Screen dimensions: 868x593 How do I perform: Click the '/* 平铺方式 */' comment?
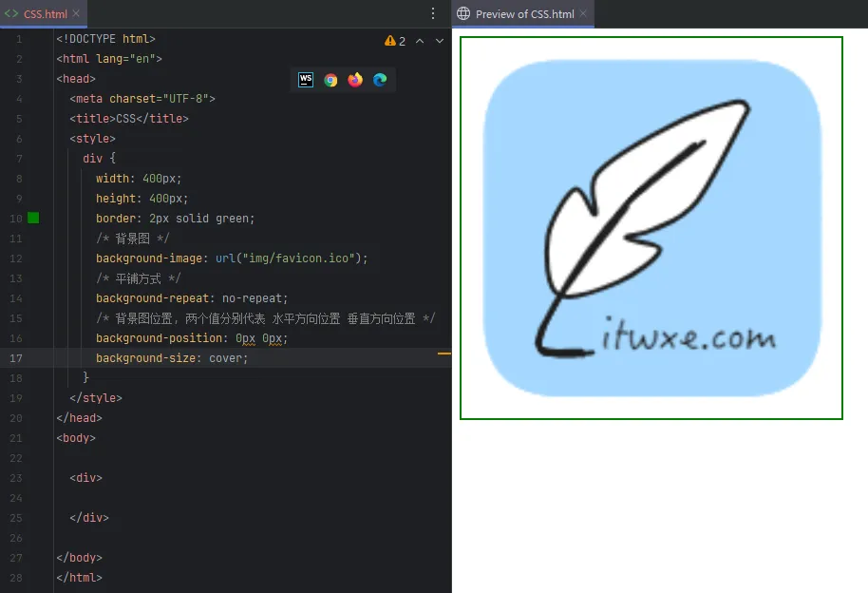point(139,278)
